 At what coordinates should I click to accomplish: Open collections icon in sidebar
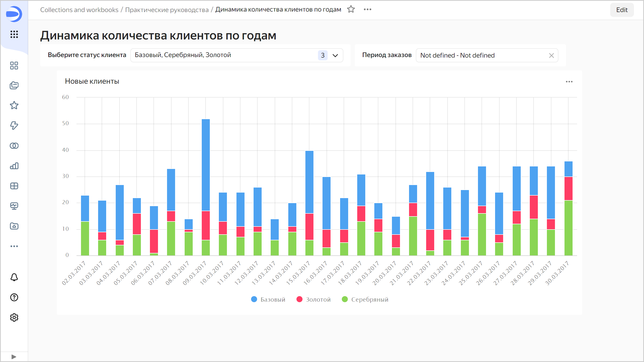pos(14,85)
